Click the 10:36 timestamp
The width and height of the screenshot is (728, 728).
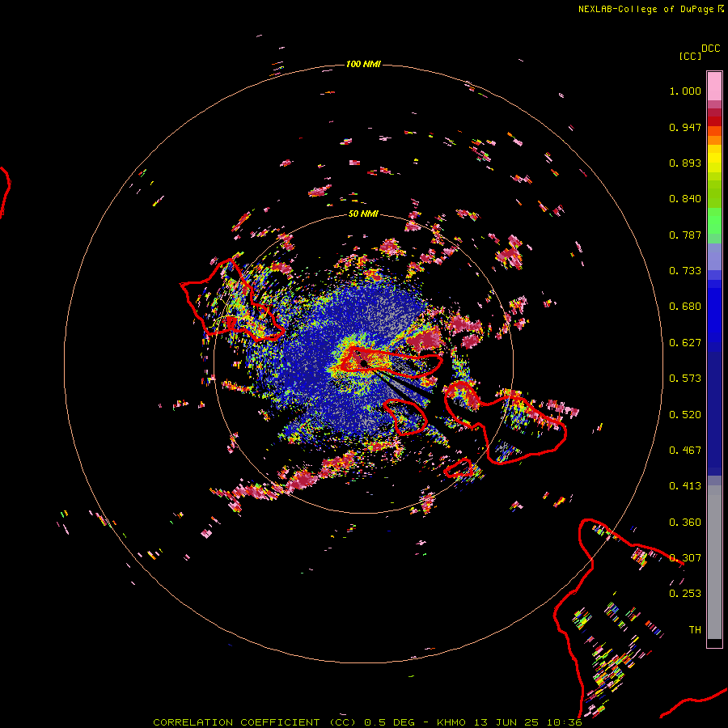(x=564, y=722)
